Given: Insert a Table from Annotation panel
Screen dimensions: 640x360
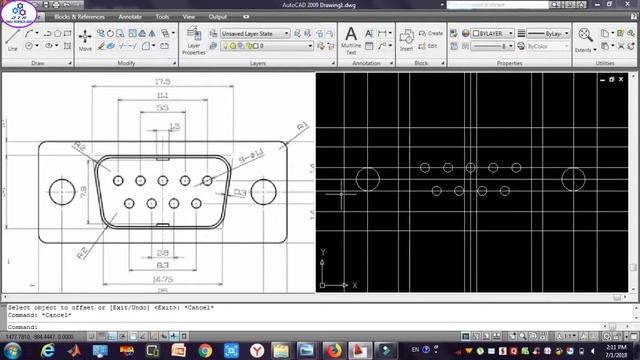Looking at the screenshot, I should (369, 46).
